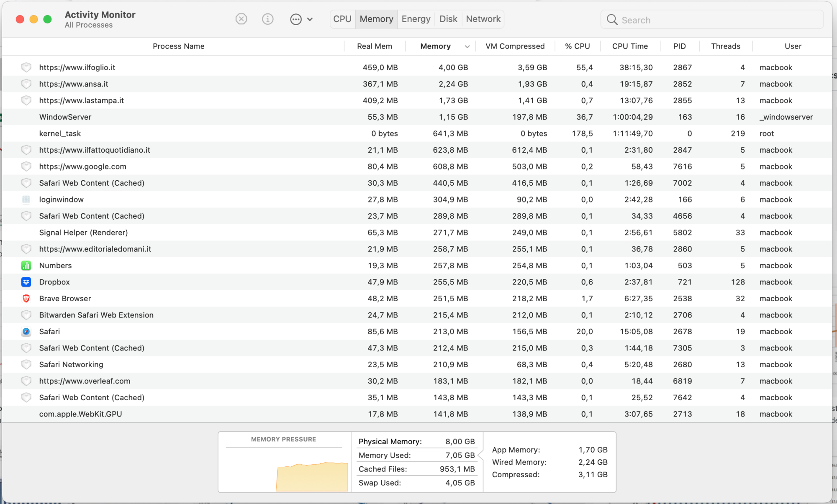The width and height of the screenshot is (837, 504).
Task: Open the dropdown chevron beside ellipsis button
Action: tap(310, 19)
